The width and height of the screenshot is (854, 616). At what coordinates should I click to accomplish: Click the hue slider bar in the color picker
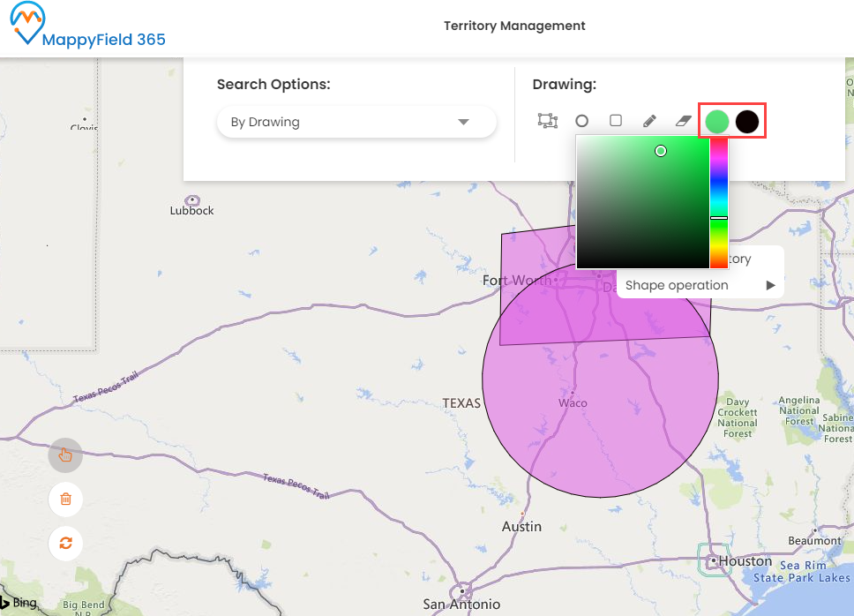pos(719,202)
